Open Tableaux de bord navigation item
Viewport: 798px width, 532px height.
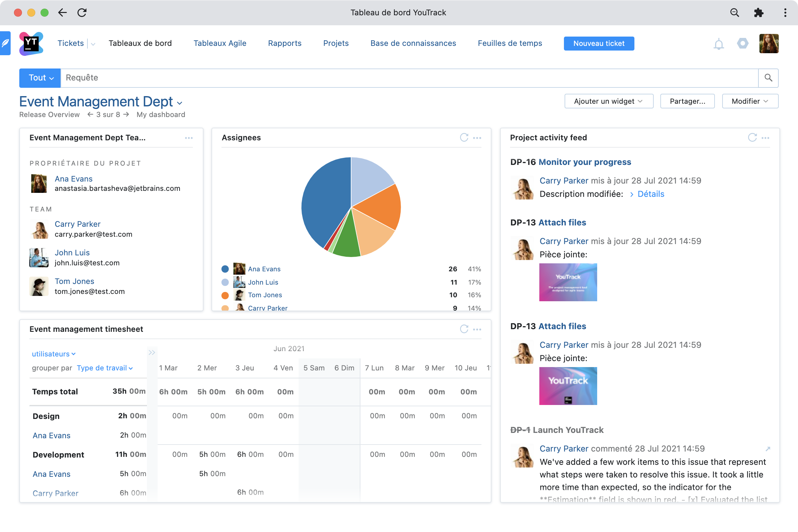140,43
